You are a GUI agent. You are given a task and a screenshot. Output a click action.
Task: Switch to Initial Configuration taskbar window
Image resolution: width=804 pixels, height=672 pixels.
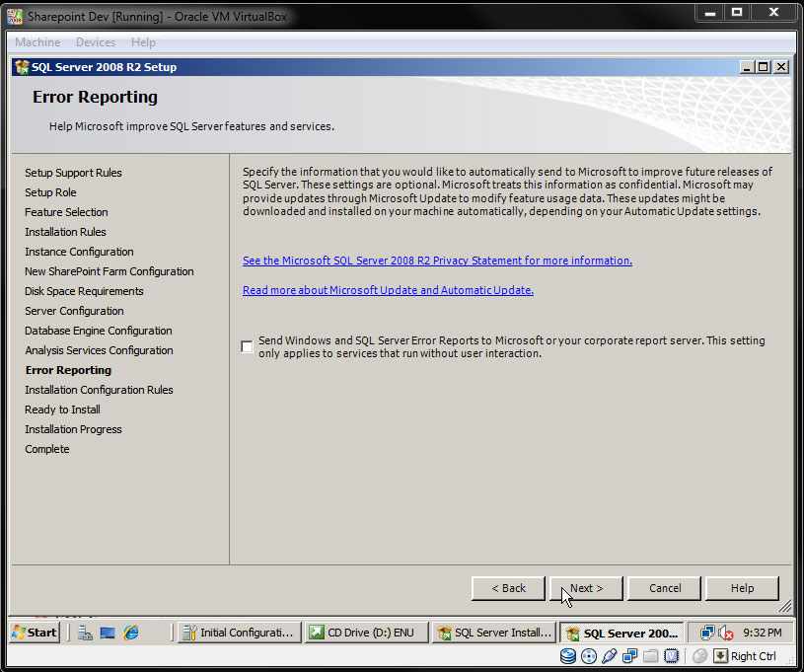(x=240, y=633)
